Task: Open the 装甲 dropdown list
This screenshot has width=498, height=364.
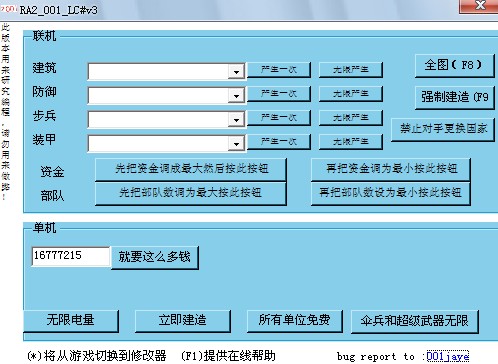Action: coord(236,143)
